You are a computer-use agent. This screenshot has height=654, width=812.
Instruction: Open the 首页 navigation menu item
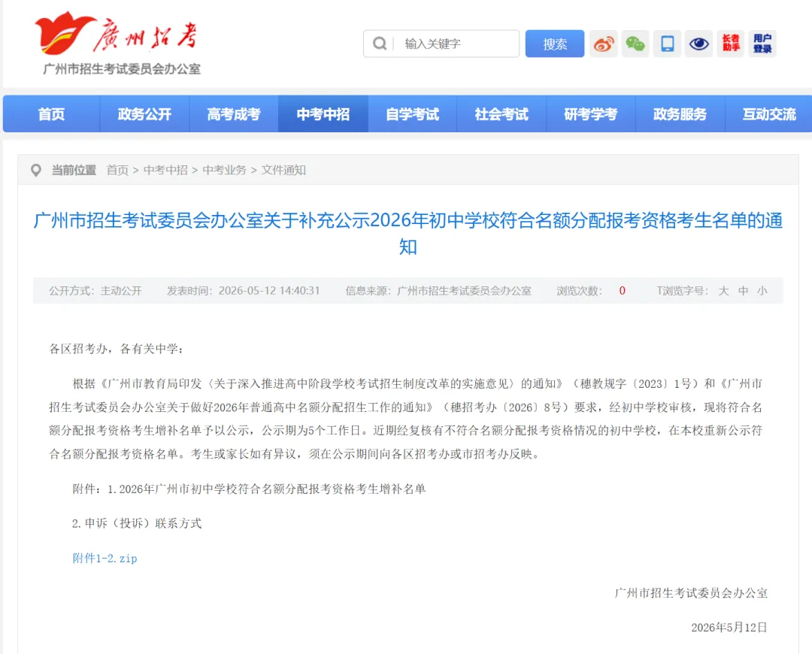pyautogui.click(x=51, y=114)
